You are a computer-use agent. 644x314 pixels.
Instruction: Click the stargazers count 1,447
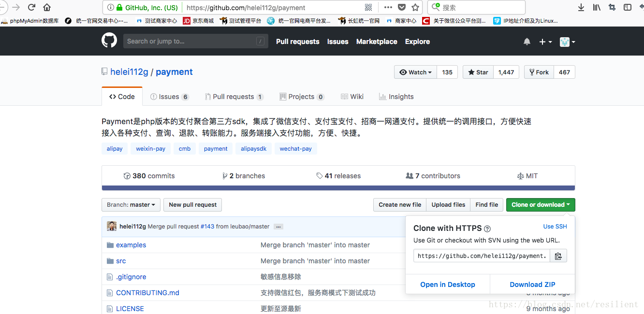506,72
